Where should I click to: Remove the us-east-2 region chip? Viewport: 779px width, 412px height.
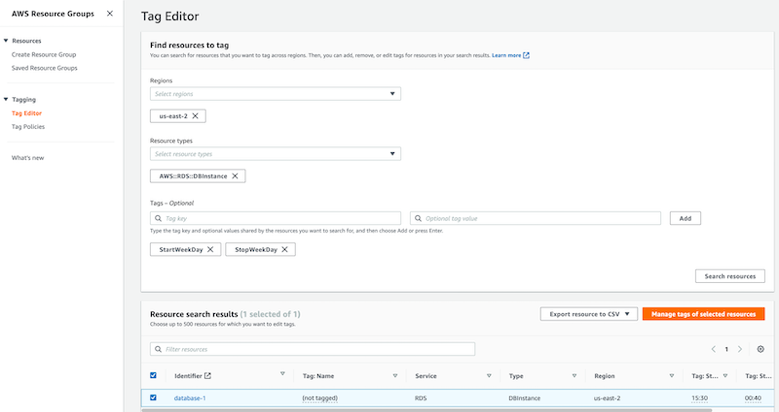[x=195, y=116]
